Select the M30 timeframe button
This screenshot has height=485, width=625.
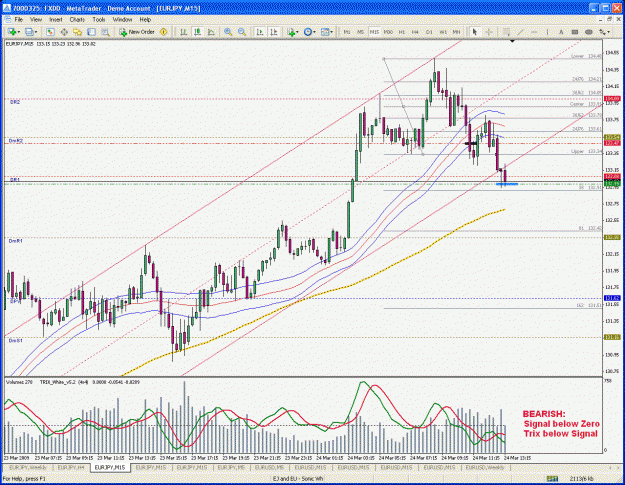coord(388,32)
